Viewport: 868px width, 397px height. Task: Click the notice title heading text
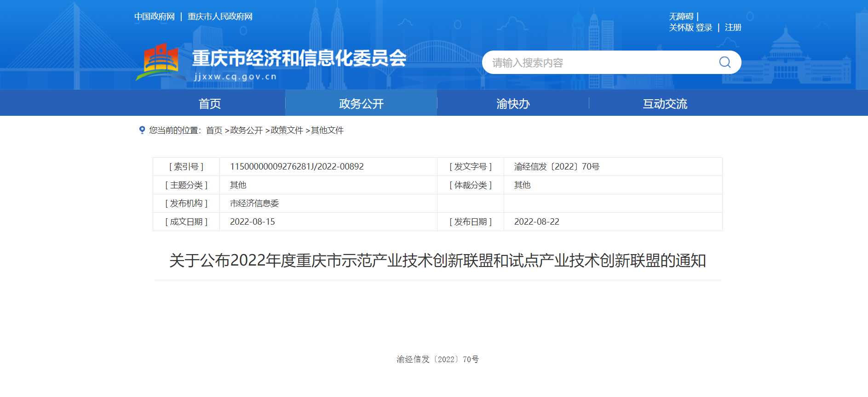[x=437, y=261]
